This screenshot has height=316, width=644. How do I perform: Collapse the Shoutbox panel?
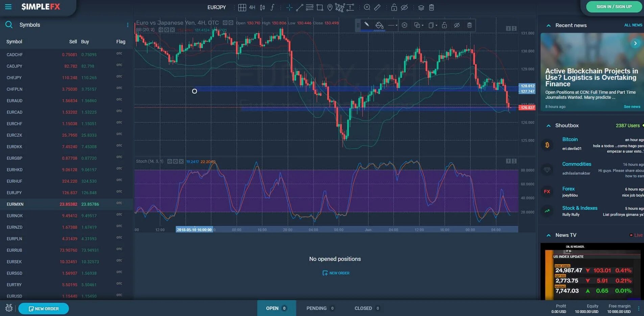(x=548, y=126)
